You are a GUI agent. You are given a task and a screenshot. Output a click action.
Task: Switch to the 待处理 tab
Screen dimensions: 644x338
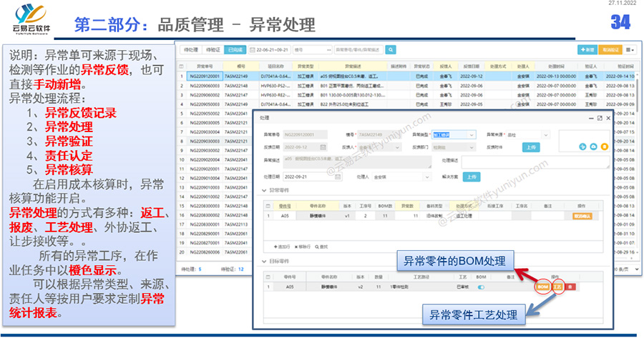pyautogui.click(x=190, y=50)
